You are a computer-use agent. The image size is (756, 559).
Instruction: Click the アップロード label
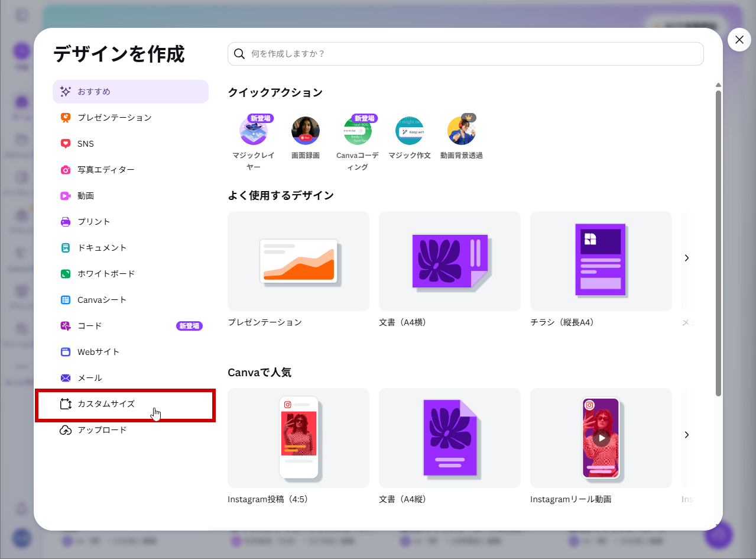click(x=102, y=430)
